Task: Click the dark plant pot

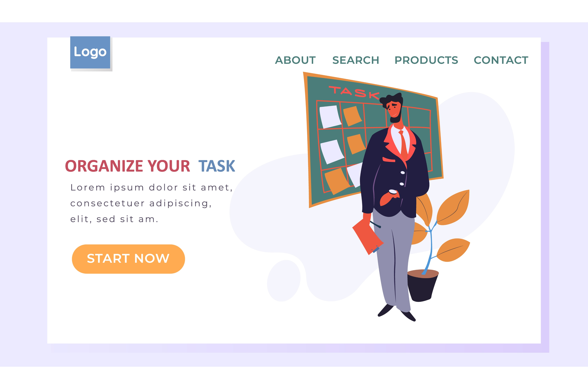Action: [422, 286]
